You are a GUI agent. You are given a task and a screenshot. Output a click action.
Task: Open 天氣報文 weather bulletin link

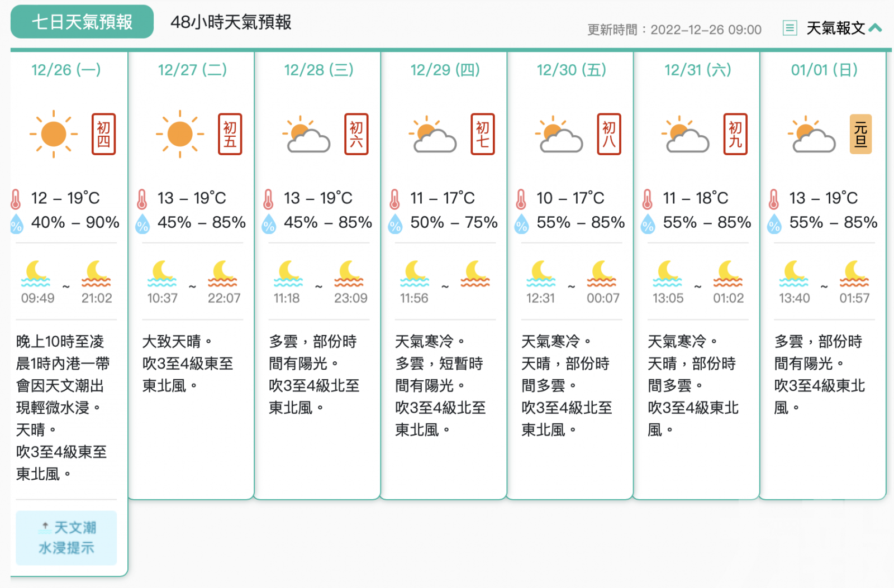point(835,28)
